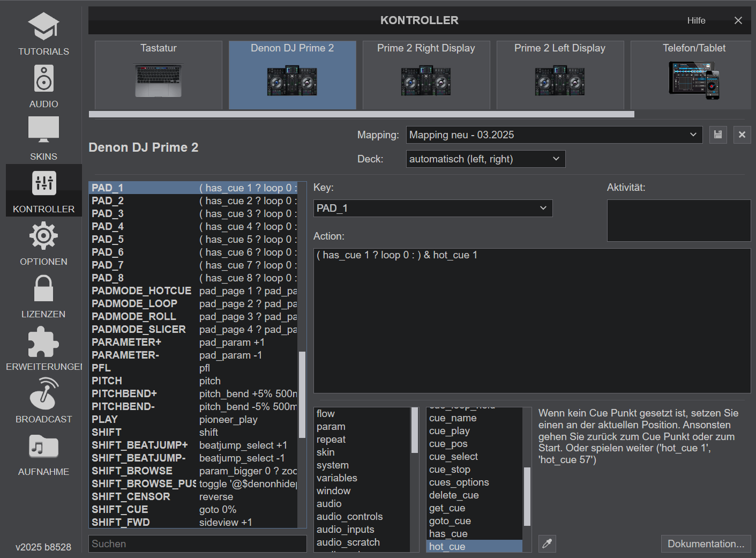
Task: Choose the audio_scratch action category
Action: [x=362, y=542]
